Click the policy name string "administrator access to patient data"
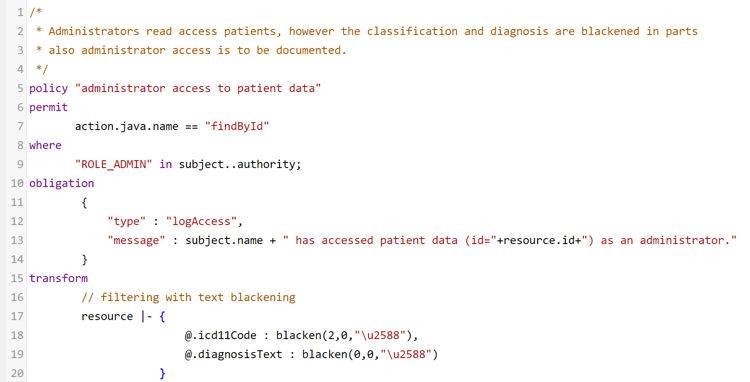The width and height of the screenshot is (750, 382). [198, 88]
